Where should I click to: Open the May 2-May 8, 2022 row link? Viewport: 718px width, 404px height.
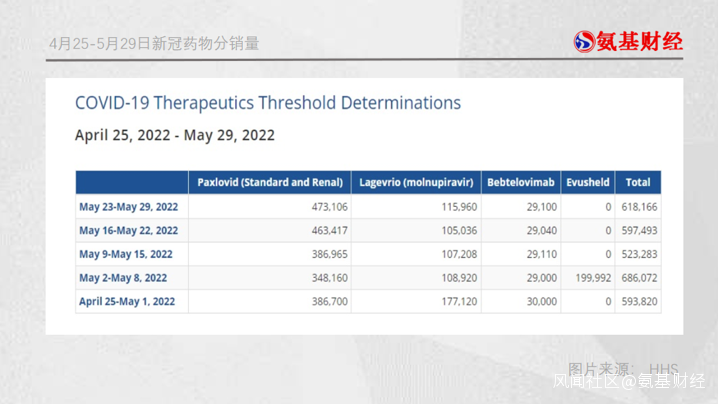click(x=123, y=278)
